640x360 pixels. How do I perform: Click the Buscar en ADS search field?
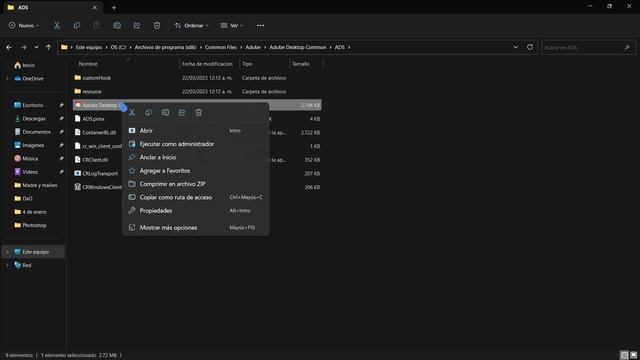[588, 47]
